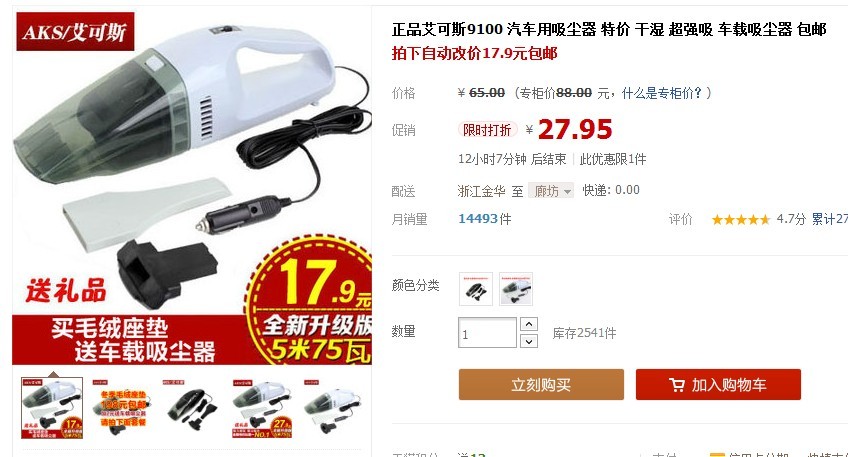
Task: Open the cumulative reviews 累计 link
Action: pos(829,219)
